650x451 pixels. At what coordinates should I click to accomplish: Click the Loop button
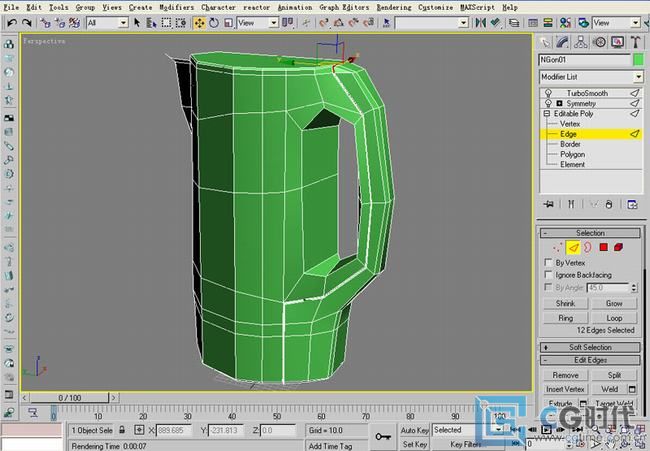point(614,318)
